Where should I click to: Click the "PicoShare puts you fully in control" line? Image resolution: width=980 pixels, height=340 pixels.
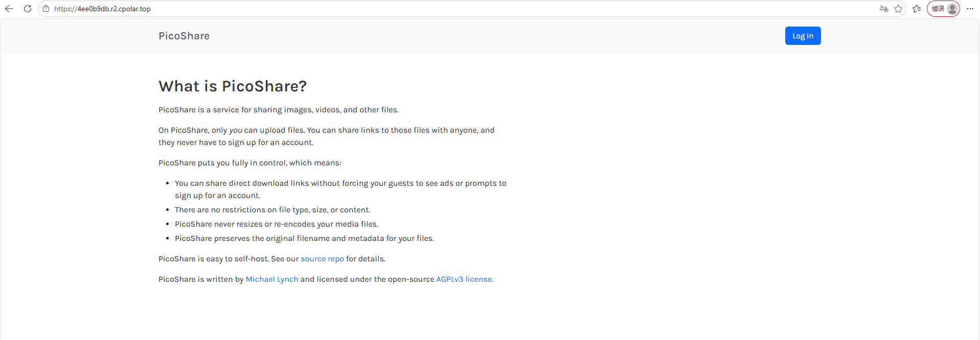(x=250, y=163)
